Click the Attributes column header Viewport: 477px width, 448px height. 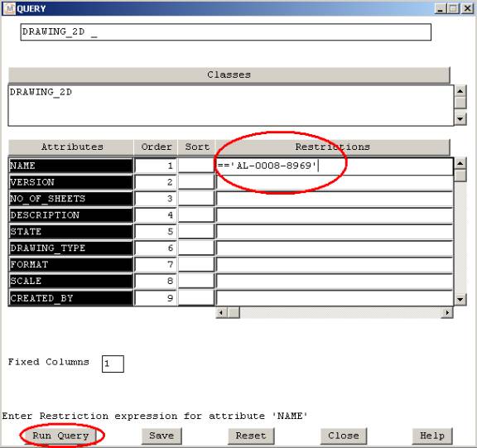71,147
